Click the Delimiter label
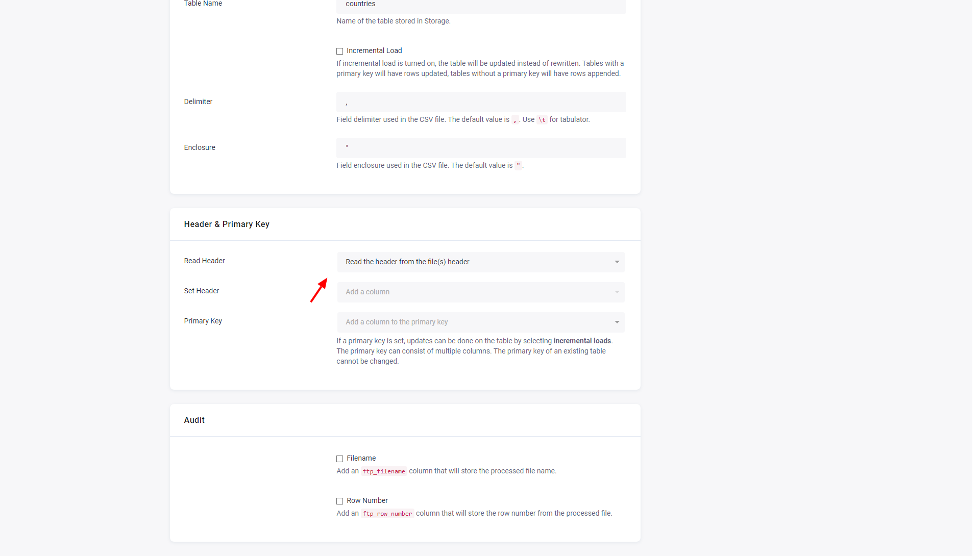 click(198, 102)
